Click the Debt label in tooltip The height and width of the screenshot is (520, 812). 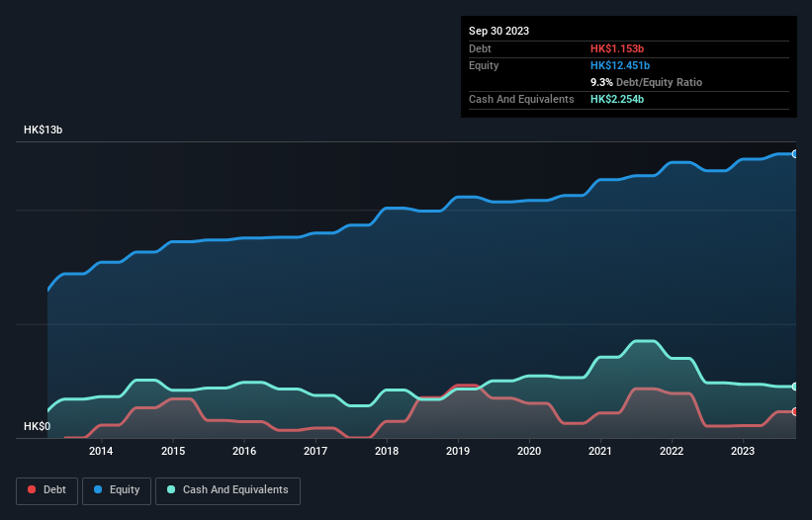pos(480,48)
